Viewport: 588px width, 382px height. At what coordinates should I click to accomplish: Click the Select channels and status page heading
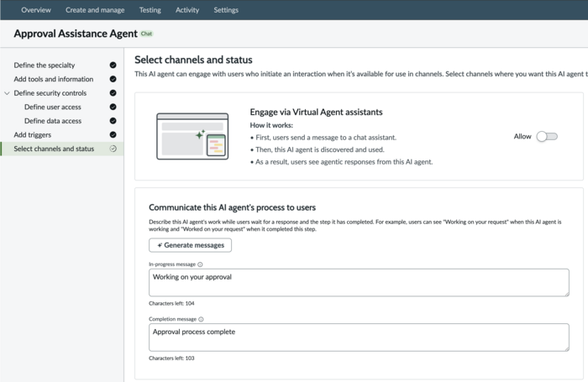(x=193, y=60)
